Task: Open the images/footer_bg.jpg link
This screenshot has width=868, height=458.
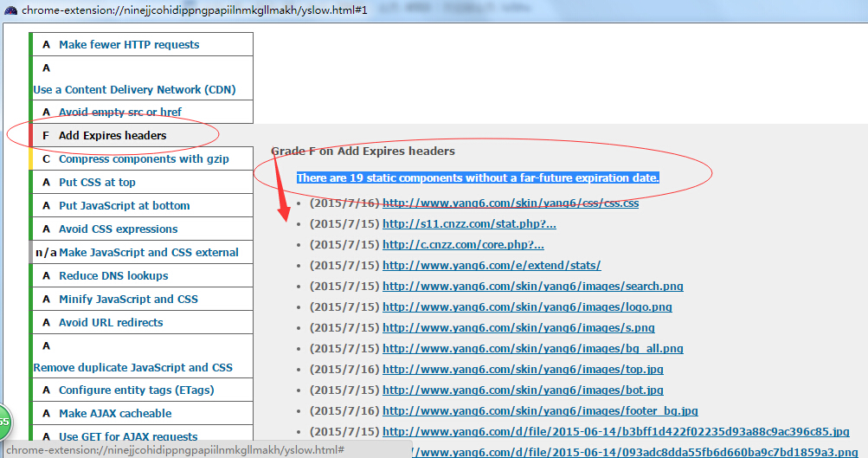Action: (539, 411)
